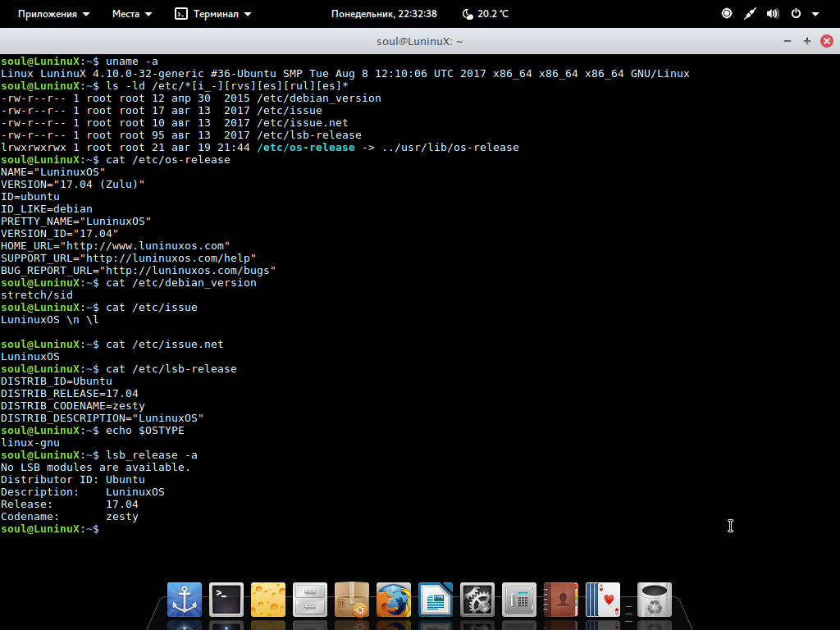Viewport: 840px width, 630px height.
Task: Click the circular record indicator in top bar
Action: click(x=727, y=13)
